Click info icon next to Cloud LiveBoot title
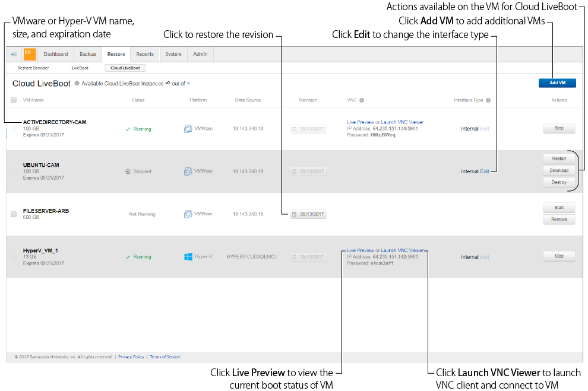 coord(77,84)
